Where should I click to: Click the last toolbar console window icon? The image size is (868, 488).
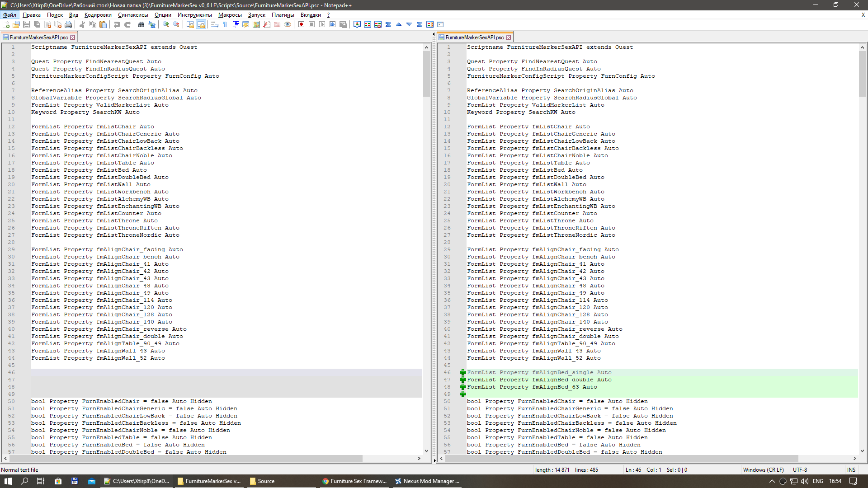click(440, 24)
